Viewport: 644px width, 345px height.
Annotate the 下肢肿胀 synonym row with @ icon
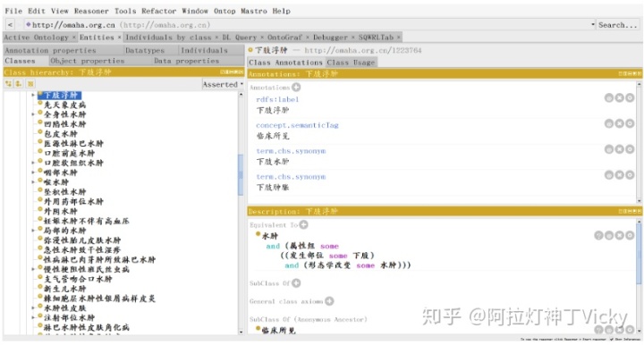coord(609,175)
